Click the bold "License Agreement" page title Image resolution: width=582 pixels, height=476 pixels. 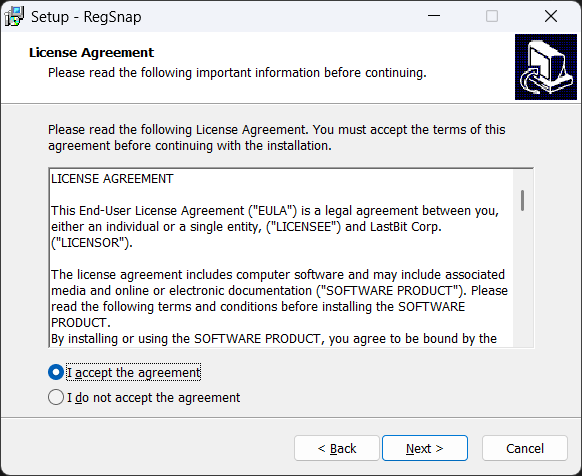(91, 53)
